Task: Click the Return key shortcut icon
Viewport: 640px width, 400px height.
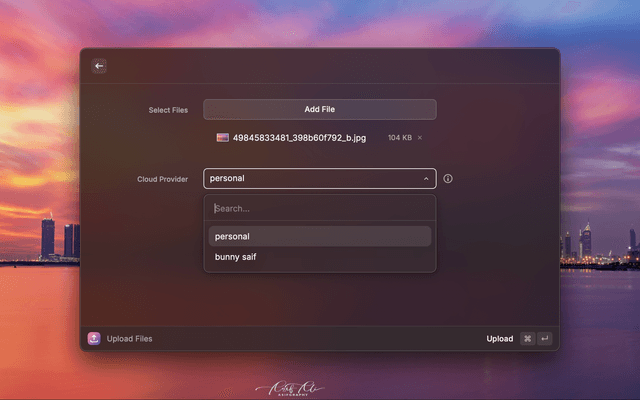Action: [x=545, y=339]
